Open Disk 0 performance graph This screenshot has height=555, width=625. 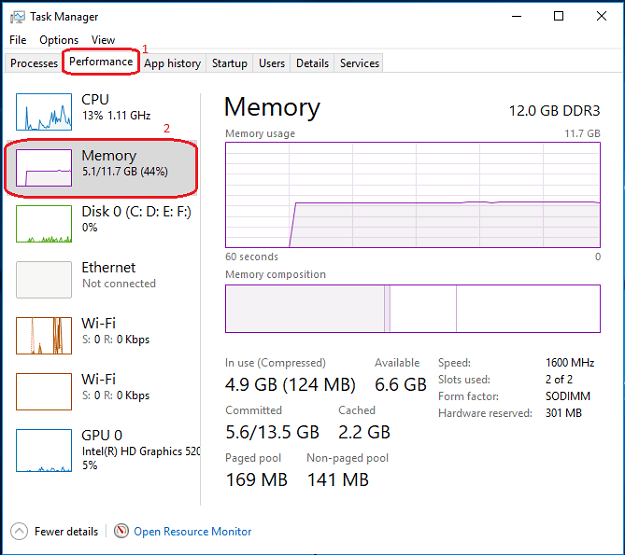click(x=44, y=224)
